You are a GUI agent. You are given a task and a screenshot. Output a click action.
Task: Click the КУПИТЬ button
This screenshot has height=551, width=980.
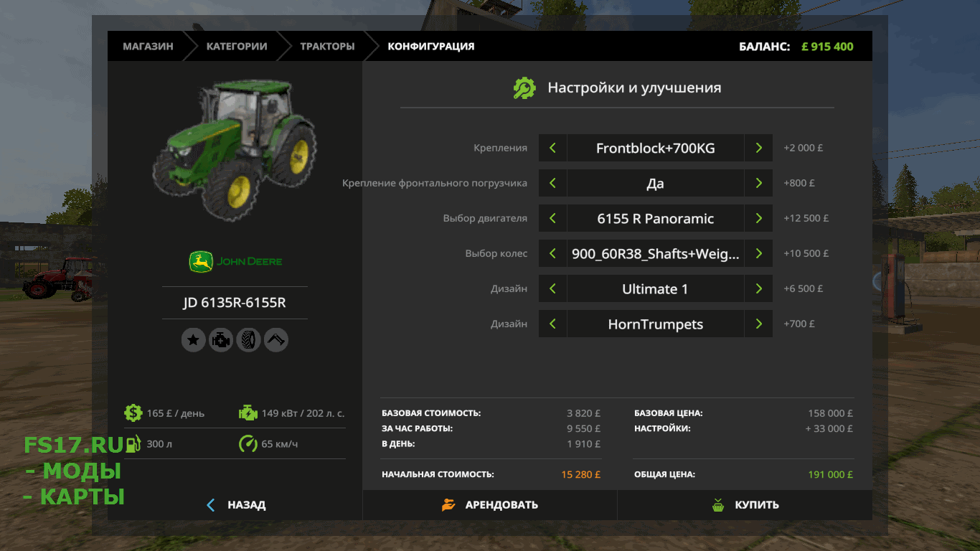point(745,504)
